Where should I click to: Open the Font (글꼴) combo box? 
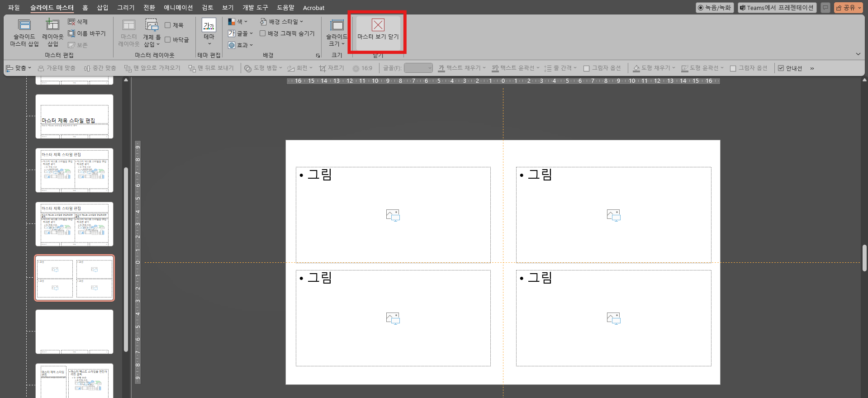(418, 68)
